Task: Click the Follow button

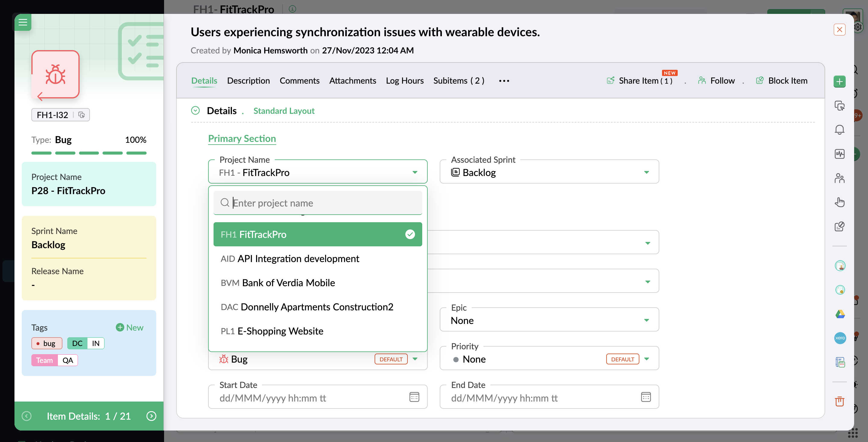Action: (x=716, y=81)
